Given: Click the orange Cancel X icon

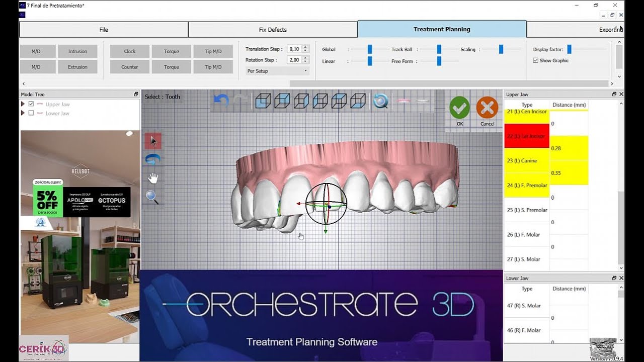Looking at the screenshot, I should [x=487, y=108].
